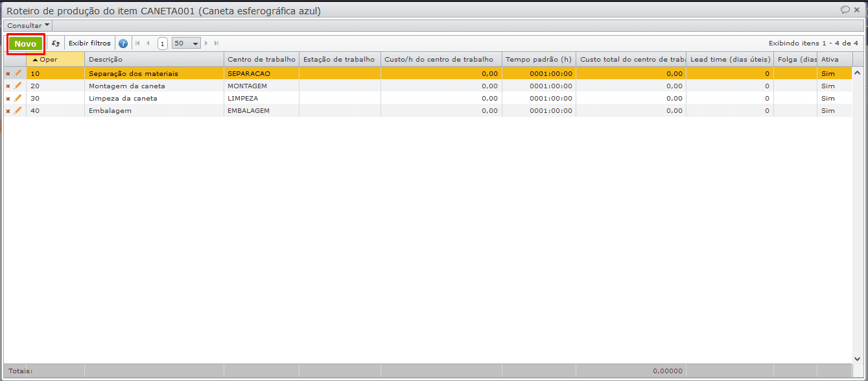This screenshot has height=381, width=868.
Task: Click the MONTAGEM work center cell
Action: point(261,86)
